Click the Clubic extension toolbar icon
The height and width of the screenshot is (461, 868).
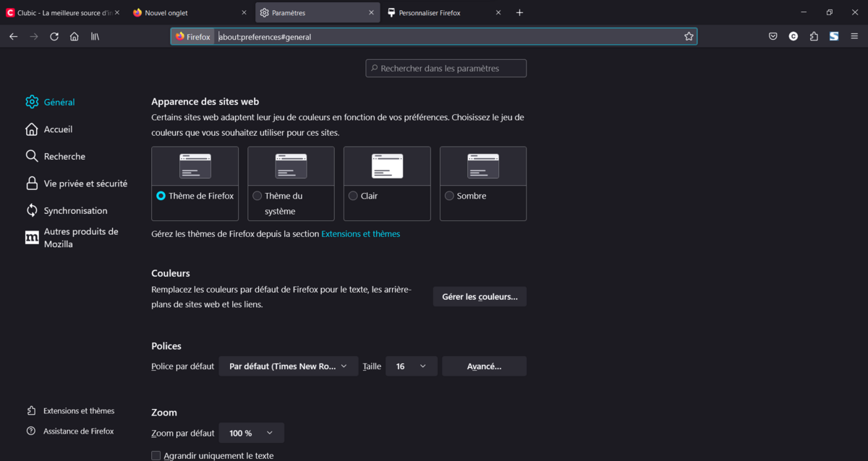click(793, 36)
